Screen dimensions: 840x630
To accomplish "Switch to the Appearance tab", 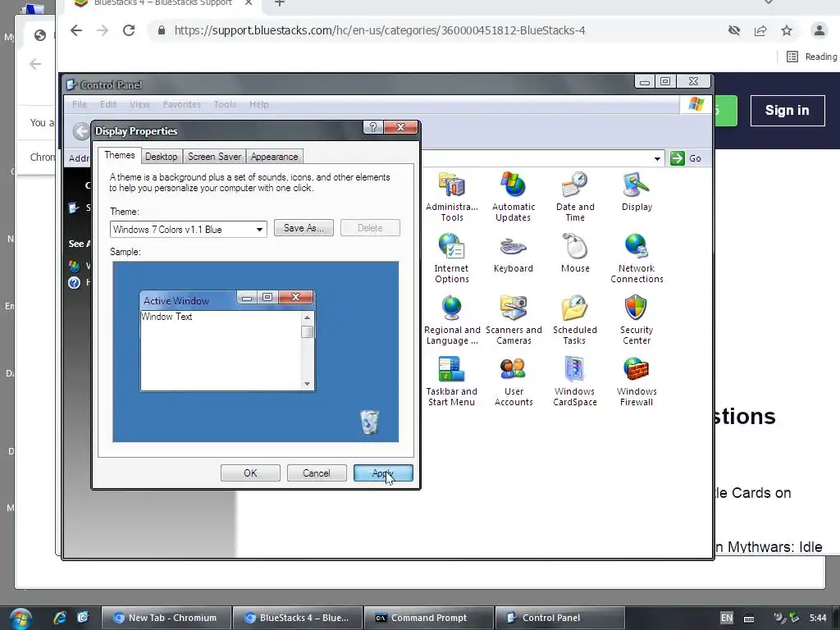I will (x=274, y=157).
